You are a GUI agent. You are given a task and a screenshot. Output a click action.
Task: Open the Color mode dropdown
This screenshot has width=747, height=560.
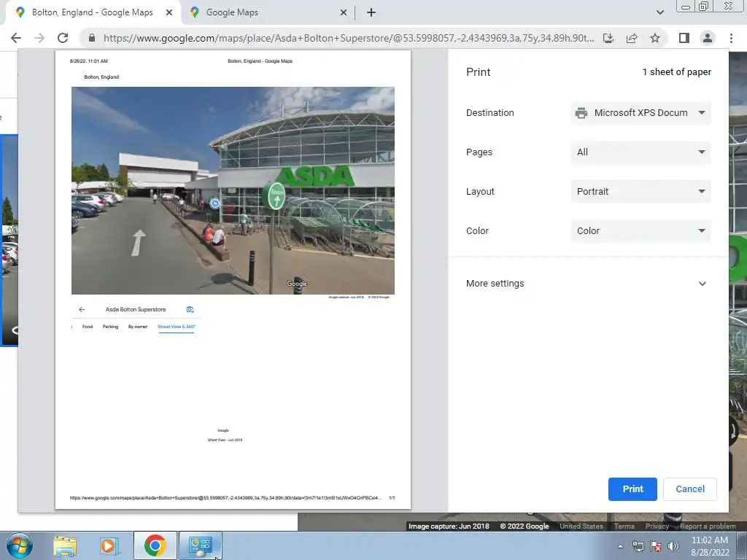640,231
